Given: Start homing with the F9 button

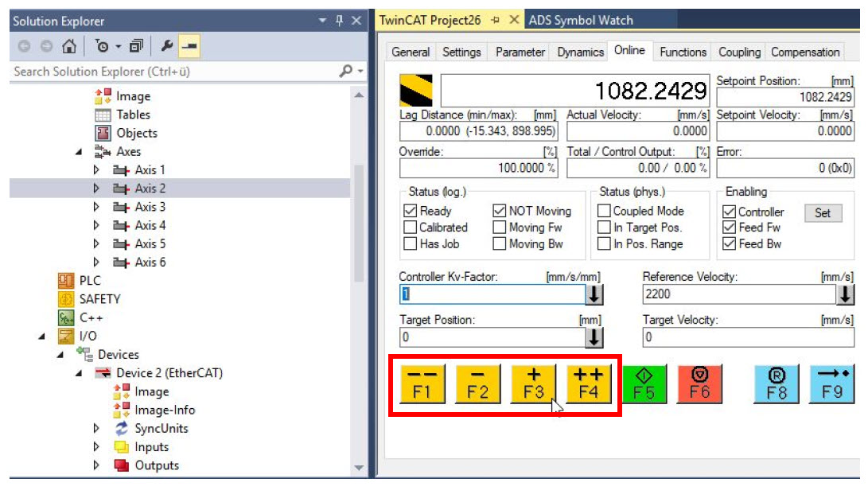Looking at the screenshot, I should [832, 383].
